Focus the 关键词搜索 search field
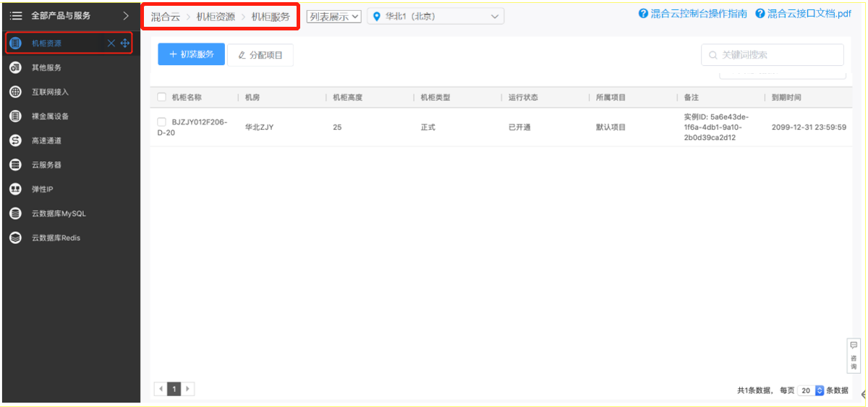 [773, 55]
